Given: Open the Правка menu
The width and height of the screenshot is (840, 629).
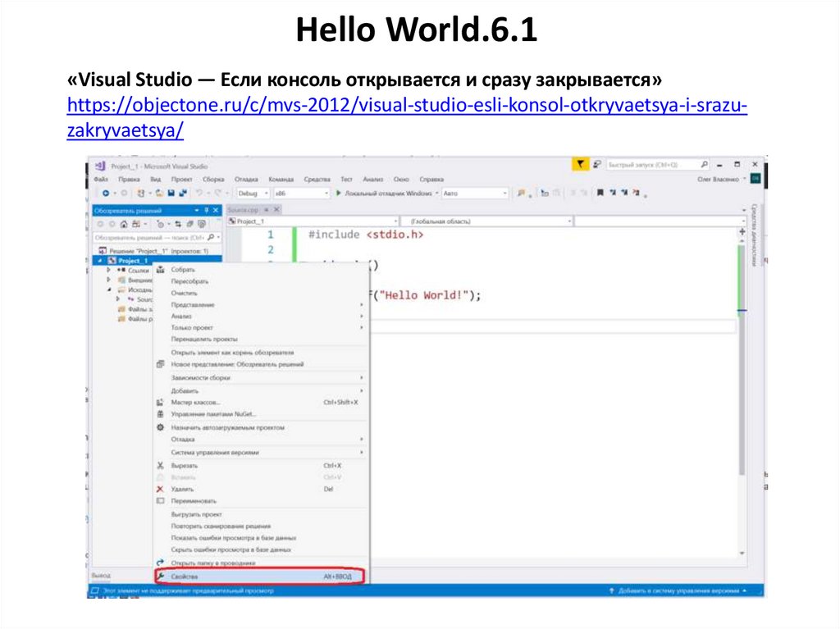Looking at the screenshot, I should coord(129,179).
